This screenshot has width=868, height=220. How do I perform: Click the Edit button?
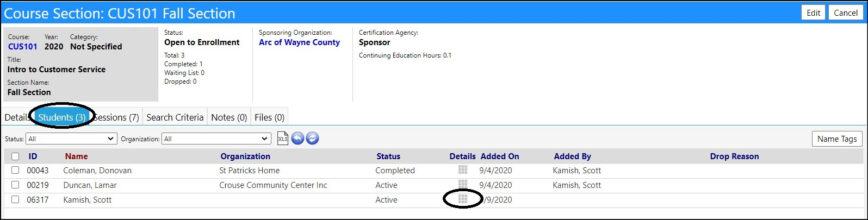[814, 13]
